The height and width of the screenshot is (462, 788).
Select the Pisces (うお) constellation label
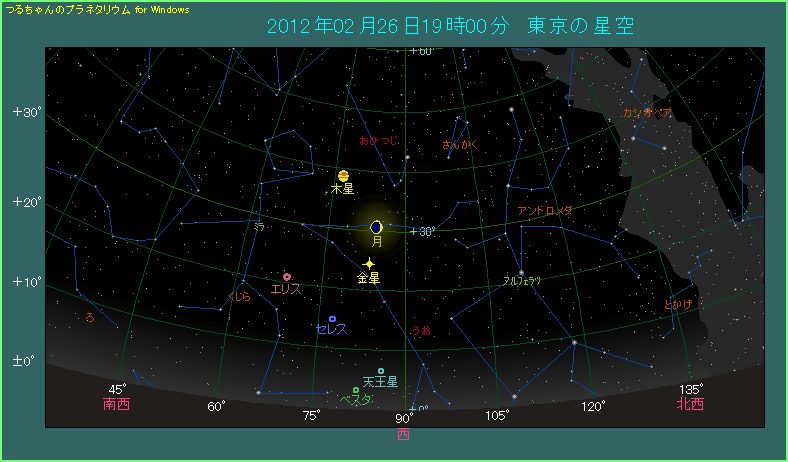point(420,330)
